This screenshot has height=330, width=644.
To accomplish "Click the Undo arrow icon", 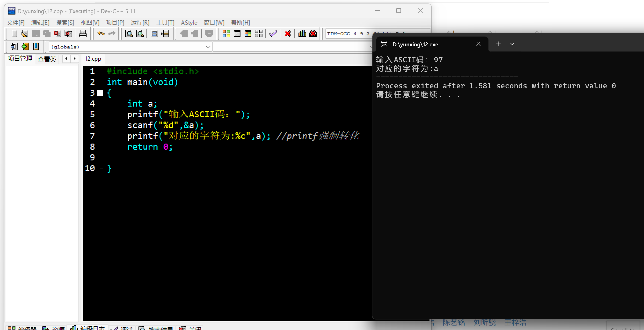I will [x=101, y=33].
